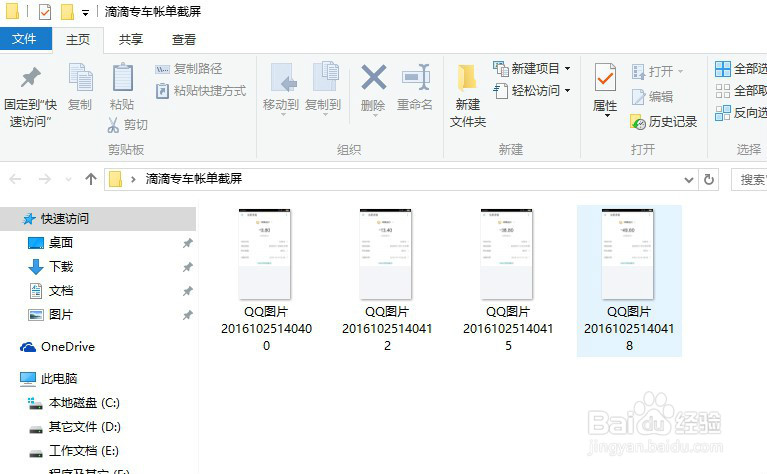Click Pin to Quick access (固定到"快速访问") icon

[x=30, y=78]
